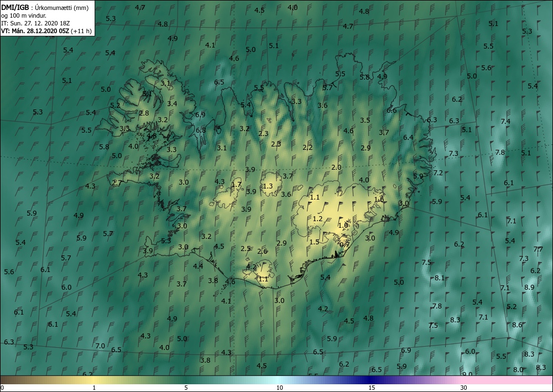Click the 1.3 value on the map
This screenshot has width=553, height=392.
(x=268, y=186)
